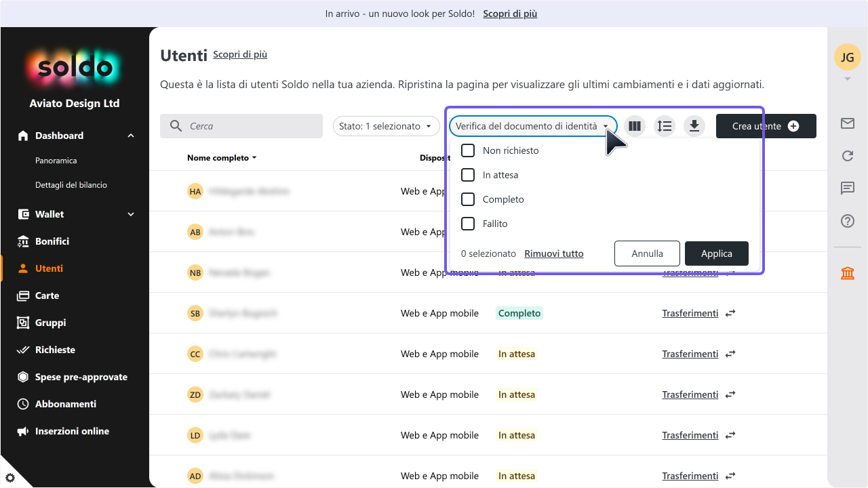This screenshot has height=488, width=868.
Task: Open the help question mark icon
Action: 848,221
